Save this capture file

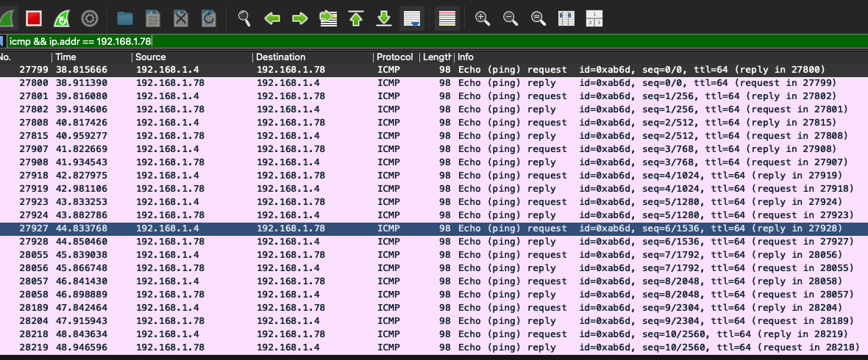tap(153, 19)
